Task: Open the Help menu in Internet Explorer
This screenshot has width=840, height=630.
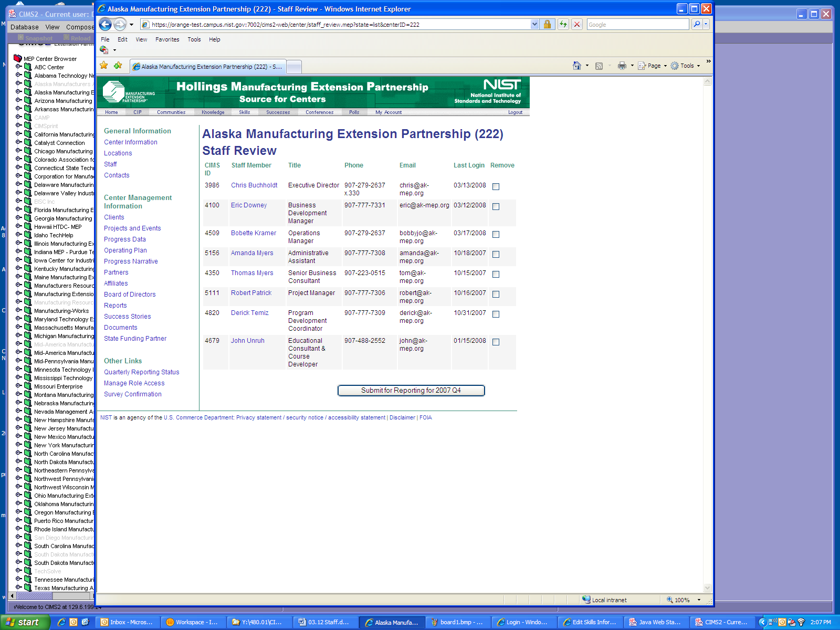Action: coord(214,39)
